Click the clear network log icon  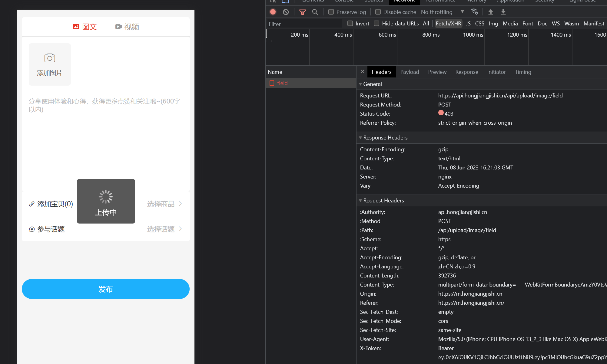pyautogui.click(x=286, y=12)
